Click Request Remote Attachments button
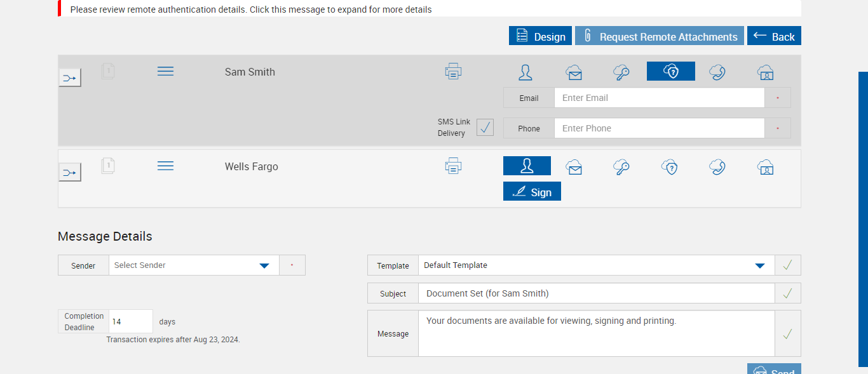Image resolution: width=868 pixels, height=374 pixels. pyautogui.click(x=659, y=36)
